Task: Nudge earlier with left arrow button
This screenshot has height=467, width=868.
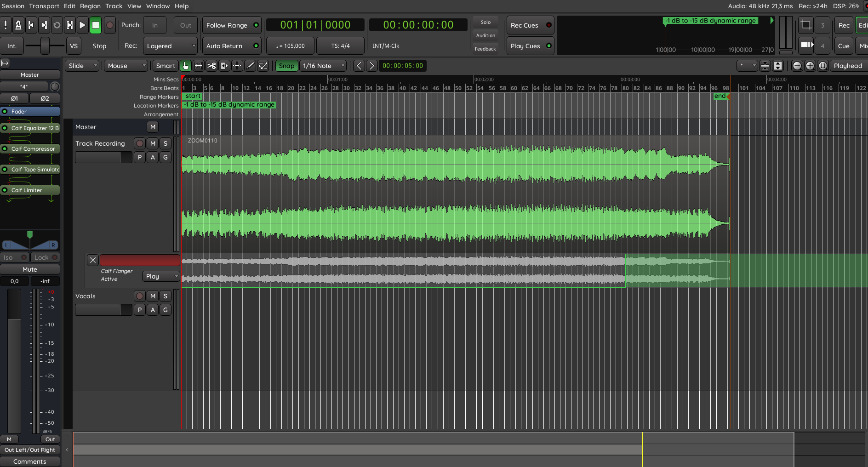Action: point(359,66)
